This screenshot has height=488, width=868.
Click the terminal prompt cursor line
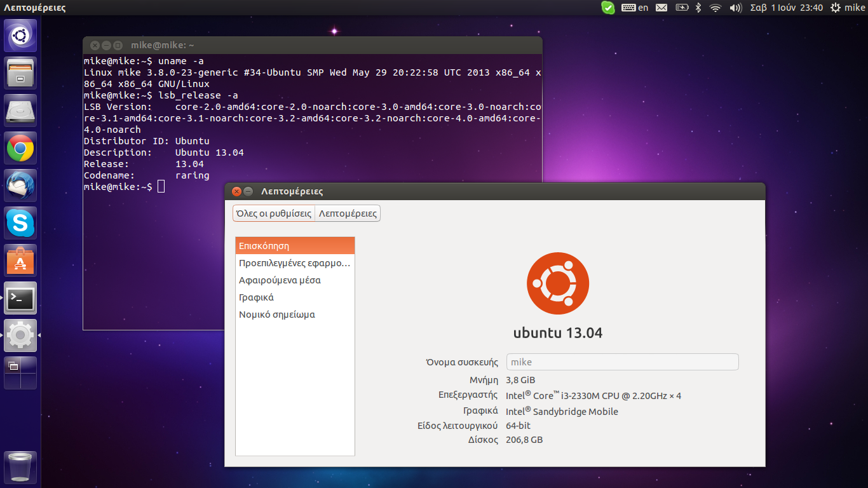click(x=124, y=187)
